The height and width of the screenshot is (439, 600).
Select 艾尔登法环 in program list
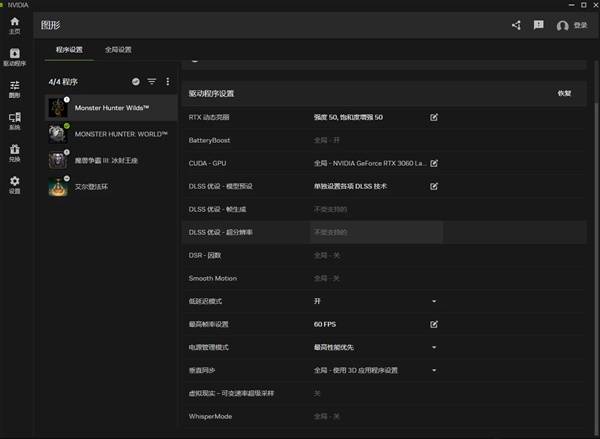(111, 186)
